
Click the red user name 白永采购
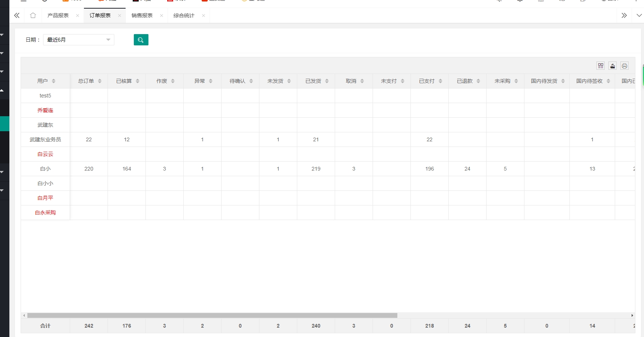pos(45,213)
